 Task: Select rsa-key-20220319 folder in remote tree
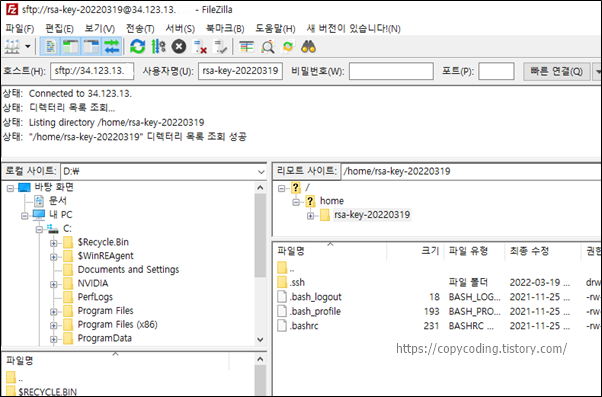[x=372, y=215]
